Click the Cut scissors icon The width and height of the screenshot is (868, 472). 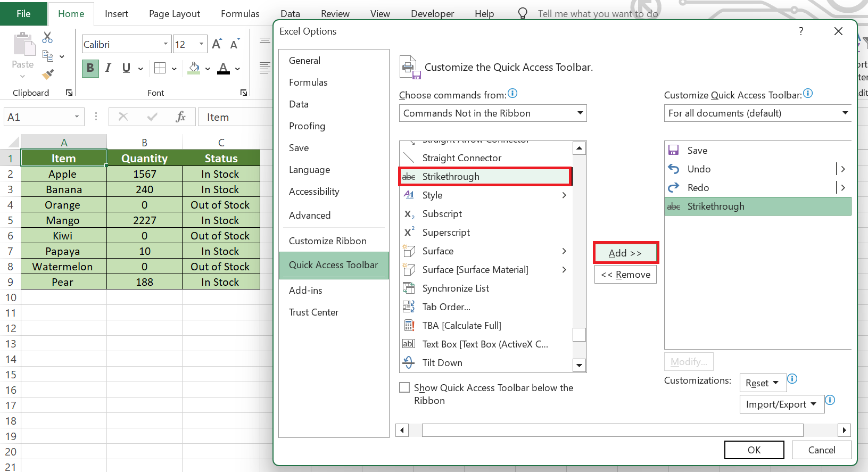47,37
